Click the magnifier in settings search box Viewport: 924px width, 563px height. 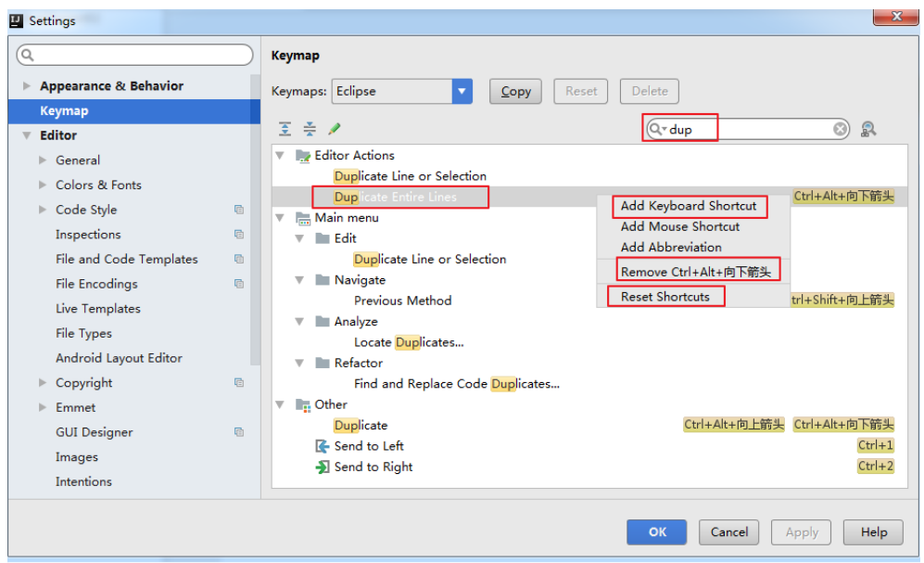pyautogui.click(x=27, y=56)
